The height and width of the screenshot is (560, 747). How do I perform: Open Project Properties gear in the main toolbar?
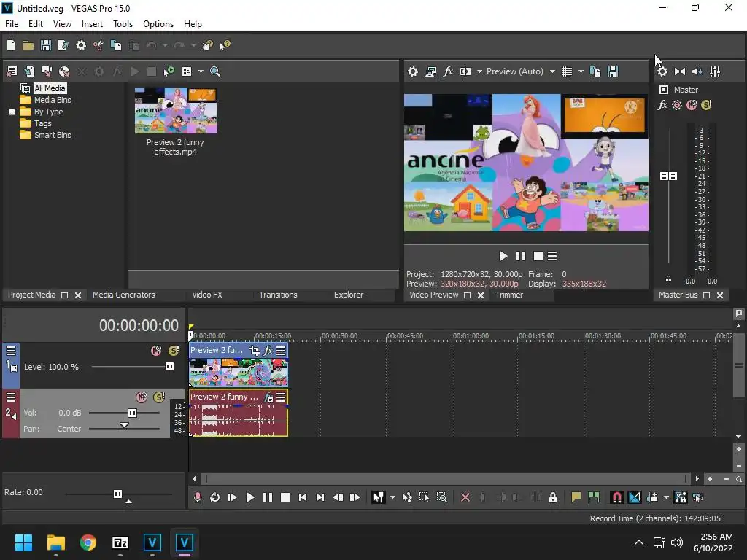[81, 45]
